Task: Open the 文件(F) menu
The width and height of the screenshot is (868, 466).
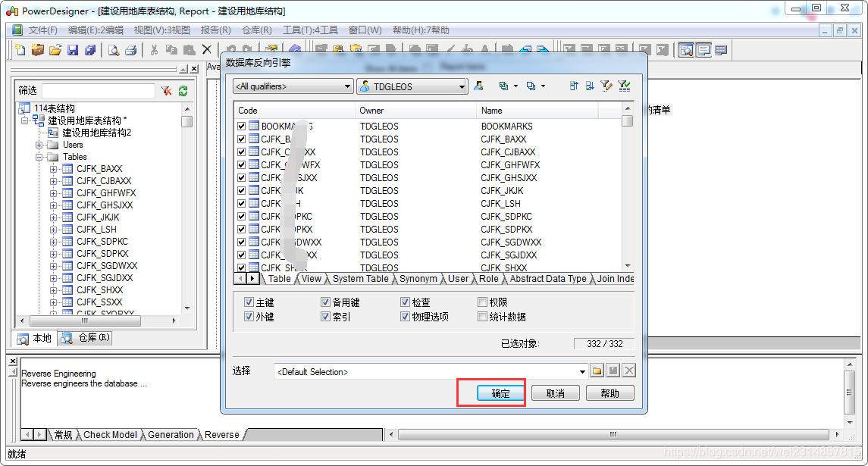Action: [42, 30]
